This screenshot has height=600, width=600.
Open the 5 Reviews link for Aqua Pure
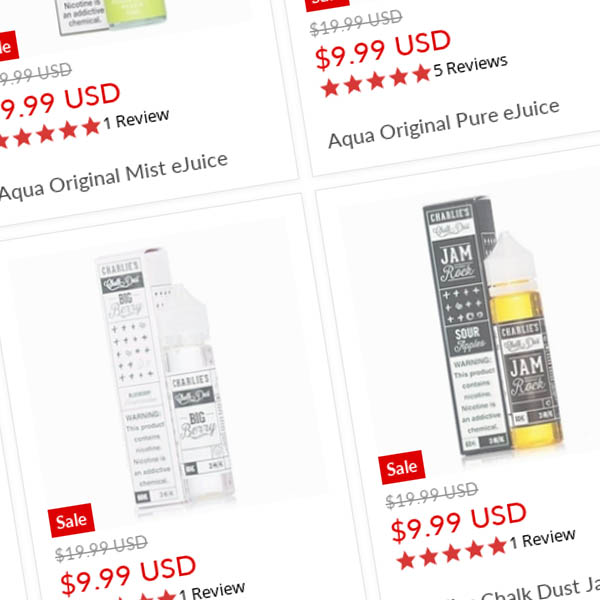click(x=471, y=66)
